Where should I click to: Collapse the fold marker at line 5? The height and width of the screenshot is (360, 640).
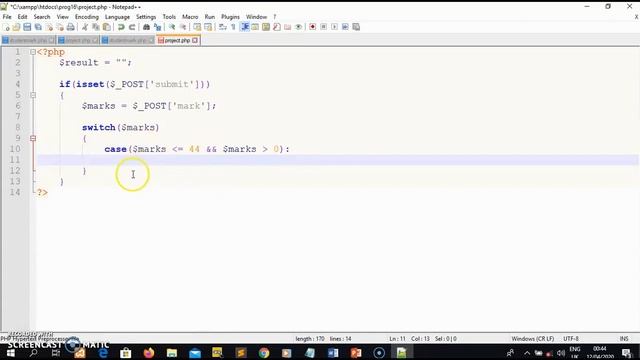(33, 95)
